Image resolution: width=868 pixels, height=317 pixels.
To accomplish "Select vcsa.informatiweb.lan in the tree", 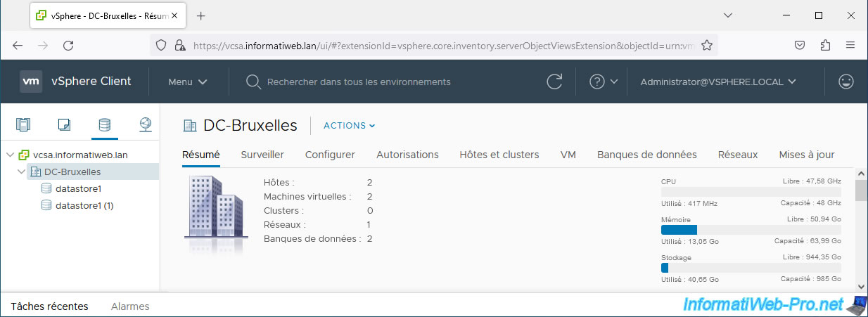I will pyautogui.click(x=80, y=155).
